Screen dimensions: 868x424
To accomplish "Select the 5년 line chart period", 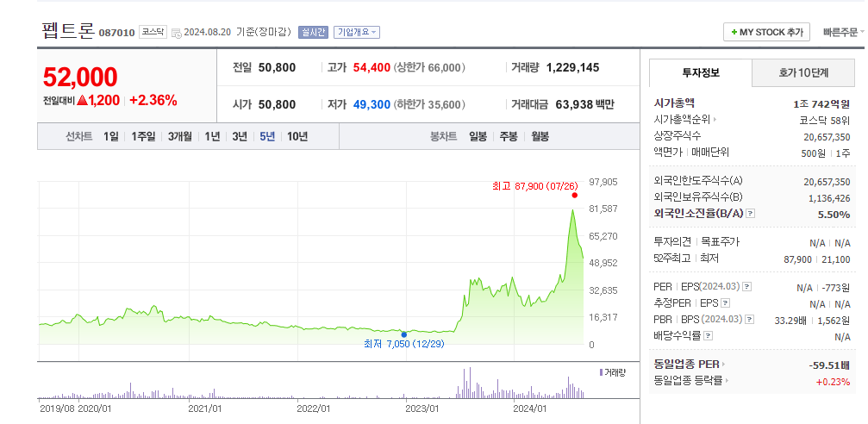I will point(267,136).
